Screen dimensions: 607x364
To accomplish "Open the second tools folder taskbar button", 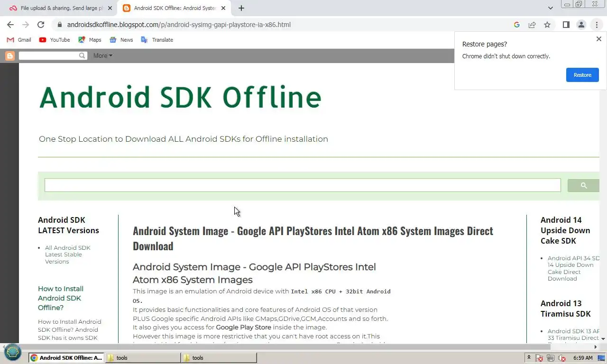I will click(219, 358).
